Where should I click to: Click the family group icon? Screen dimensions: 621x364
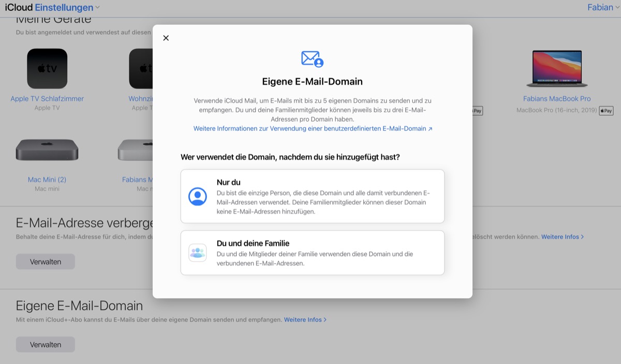point(198,253)
